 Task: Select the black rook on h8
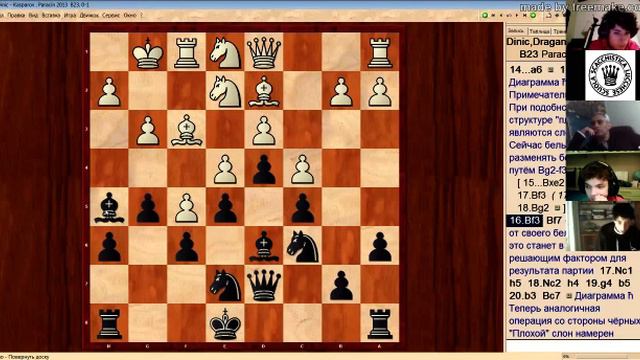coord(109,324)
